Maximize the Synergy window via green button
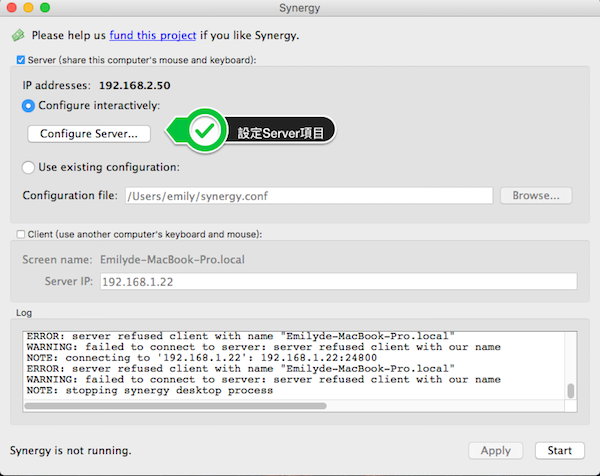 click(x=45, y=7)
